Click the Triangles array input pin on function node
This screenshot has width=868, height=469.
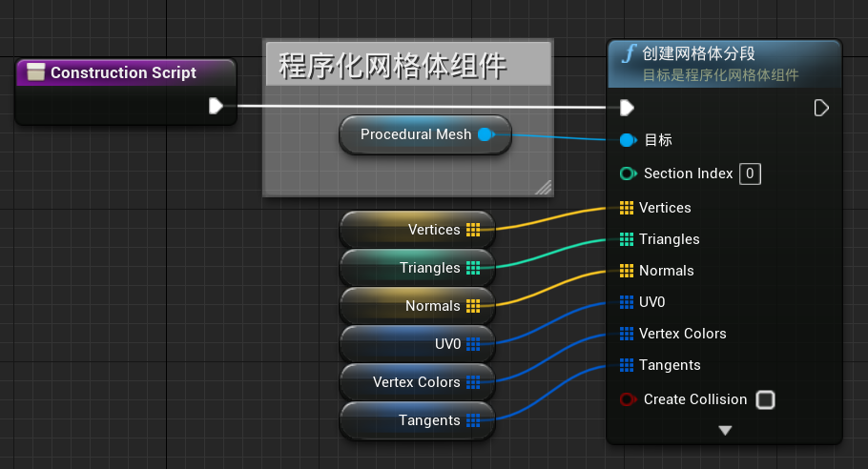click(627, 239)
